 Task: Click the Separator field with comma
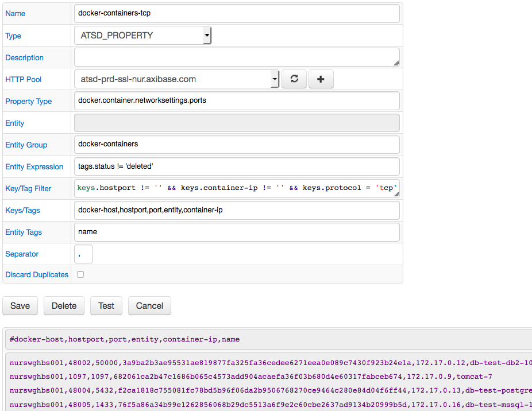83,254
